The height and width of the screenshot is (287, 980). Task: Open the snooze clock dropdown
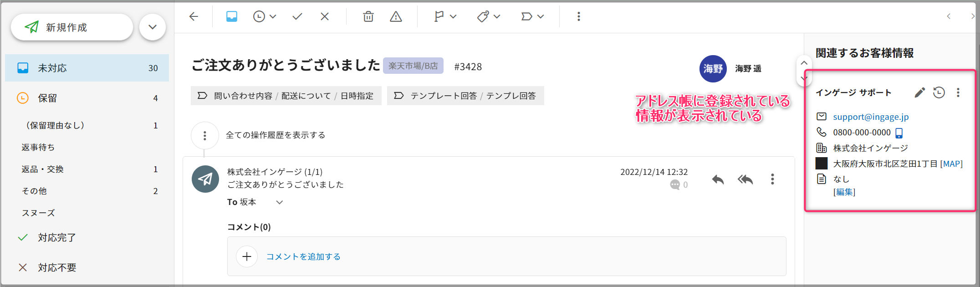coord(265,17)
